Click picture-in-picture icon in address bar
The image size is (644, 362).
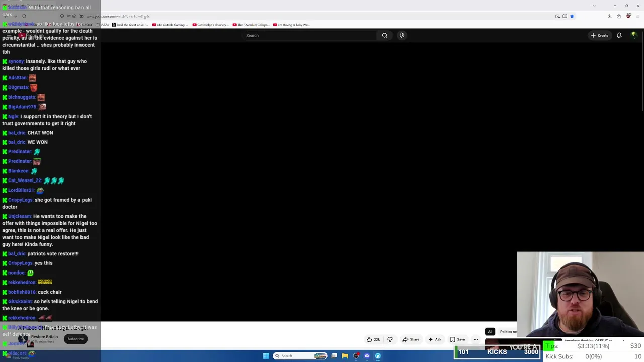tap(557, 16)
